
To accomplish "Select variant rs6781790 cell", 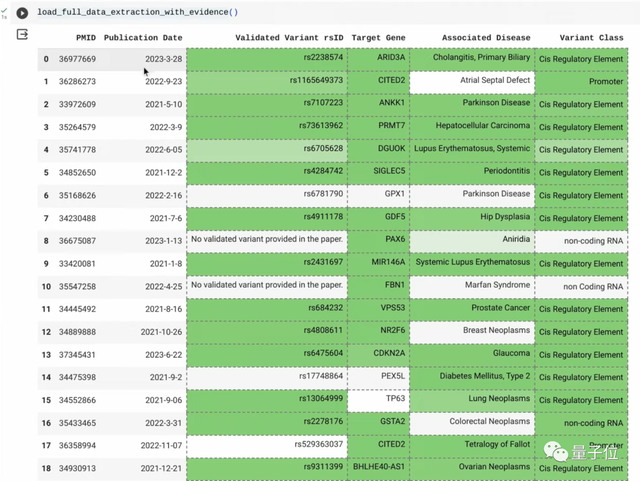I will (267, 196).
